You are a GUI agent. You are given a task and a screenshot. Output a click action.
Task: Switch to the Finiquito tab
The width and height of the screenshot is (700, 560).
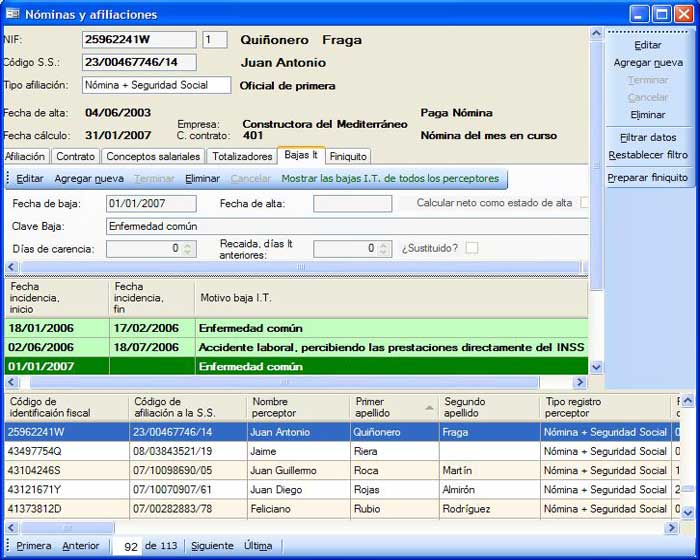[x=348, y=157]
